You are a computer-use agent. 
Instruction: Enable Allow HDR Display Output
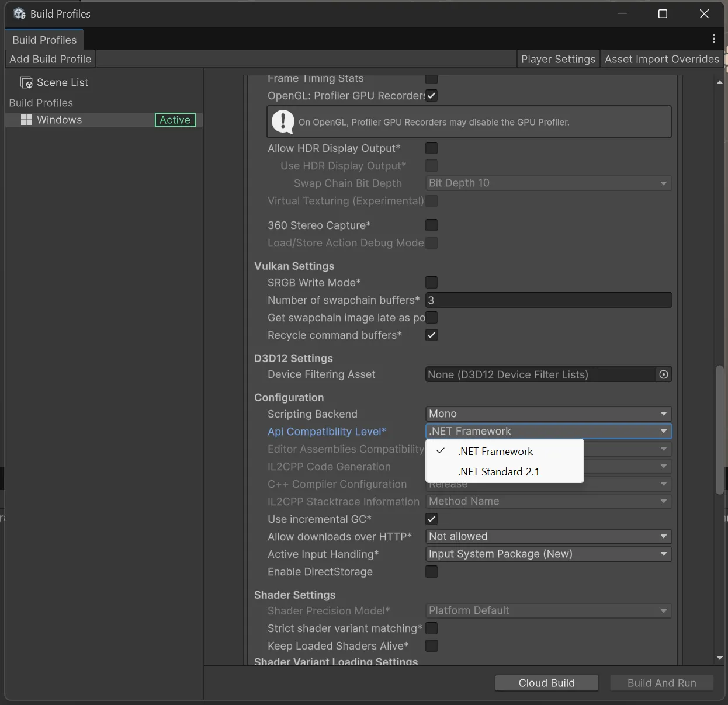coord(431,148)
